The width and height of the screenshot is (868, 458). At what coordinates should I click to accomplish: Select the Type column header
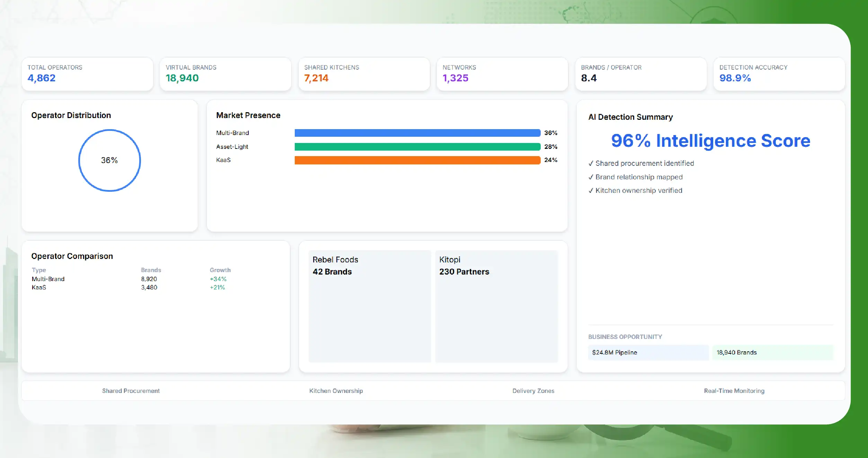39,270
